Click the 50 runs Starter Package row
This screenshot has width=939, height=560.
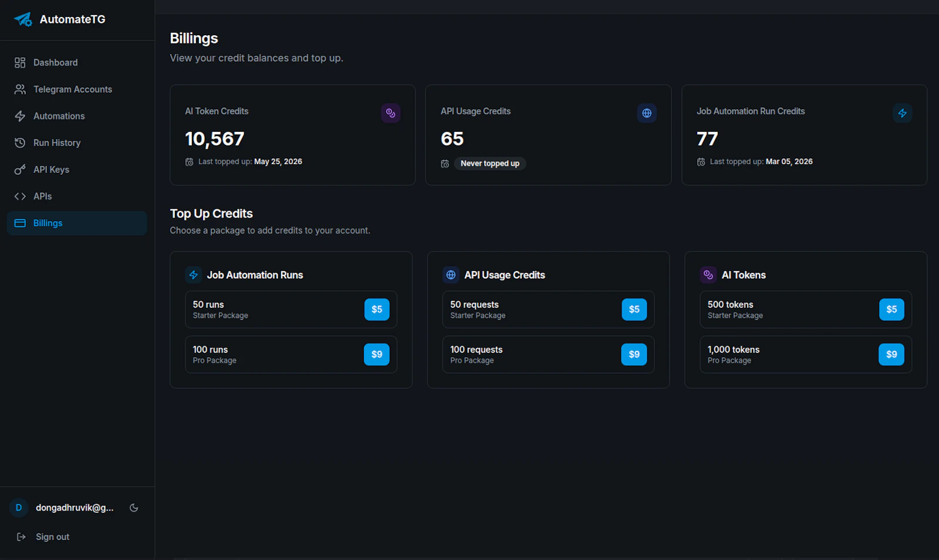click(x=291, y=310)
